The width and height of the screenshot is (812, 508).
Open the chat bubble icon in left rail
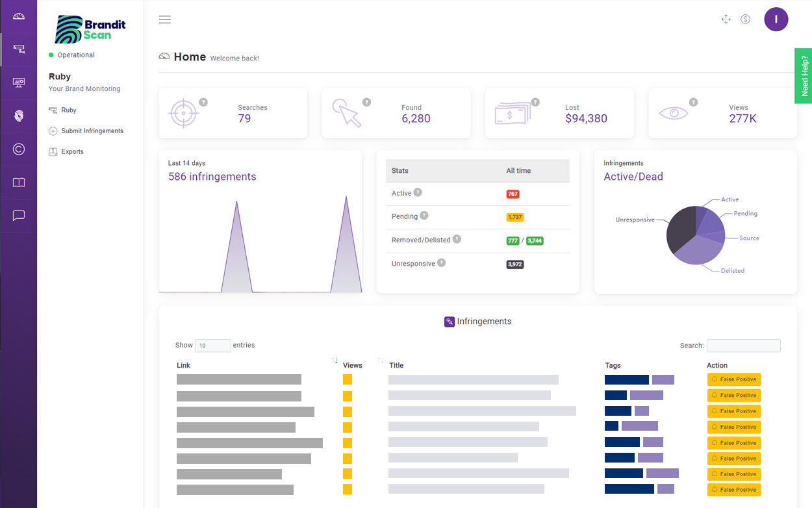pos(18,216)
